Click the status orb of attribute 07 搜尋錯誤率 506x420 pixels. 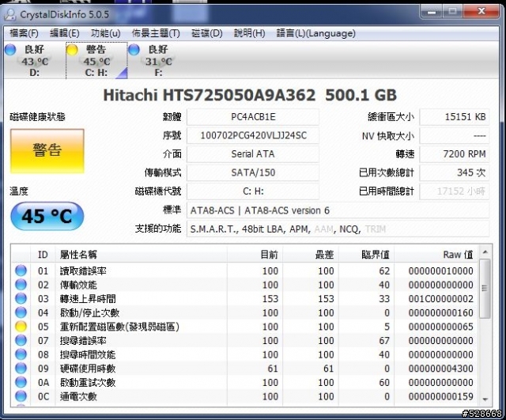21,340
